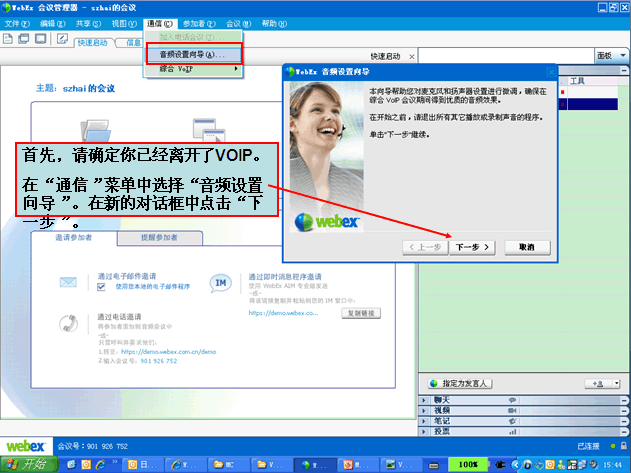Click the polling bar chart icon in 投票 panel
The width and height of the screenshot is (631, 473).
pyautogui.click(x=512, y=432)
